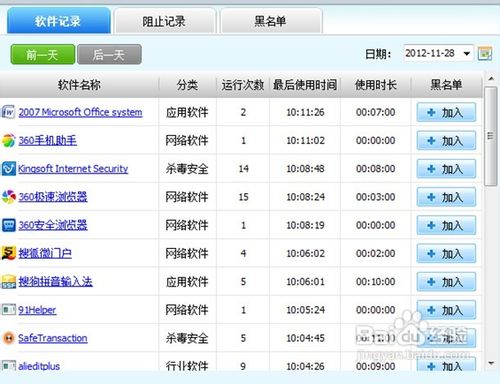
Task: Click the 360手机助手 app icon
Action: click(8, 140)
